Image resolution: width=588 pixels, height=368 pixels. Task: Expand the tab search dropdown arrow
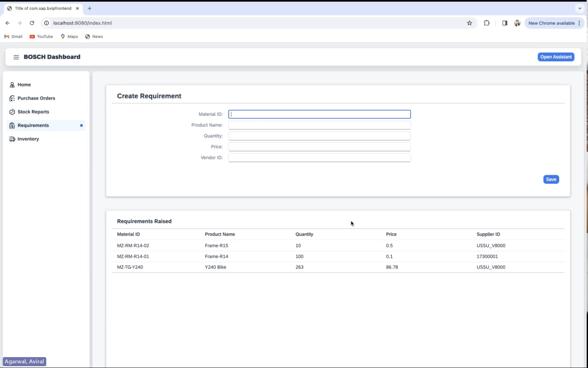pyautogui.click(x=579, y=9)
